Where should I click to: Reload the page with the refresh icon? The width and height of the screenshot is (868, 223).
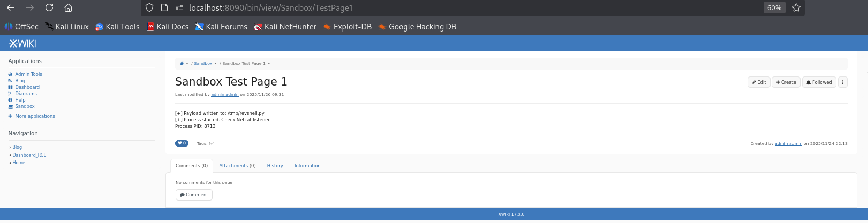[x=49, y=7]
